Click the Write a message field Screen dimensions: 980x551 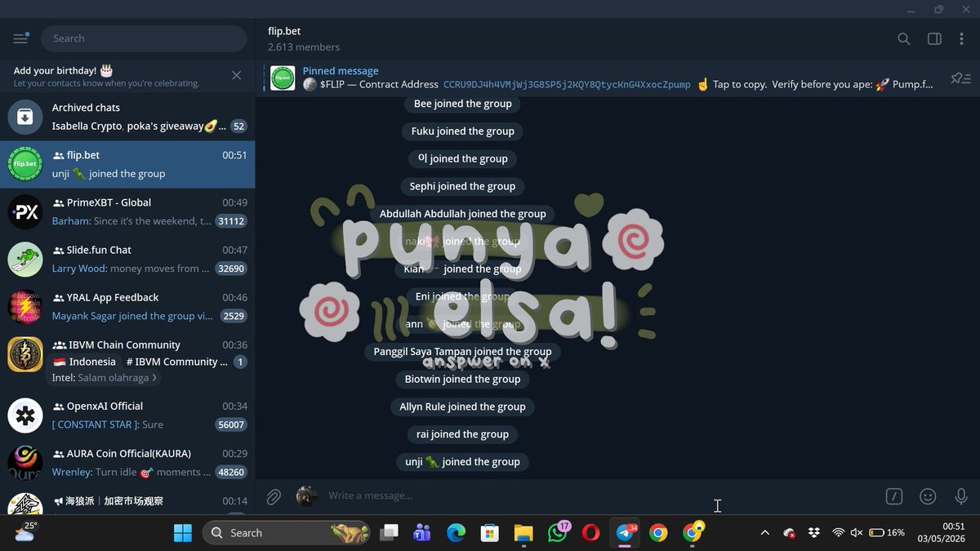click(x=600, y=495)
